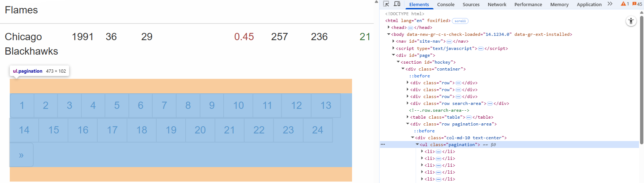Collapse the div id page node
This screenshot has height=183, width=644.
(x=393, y=55)
